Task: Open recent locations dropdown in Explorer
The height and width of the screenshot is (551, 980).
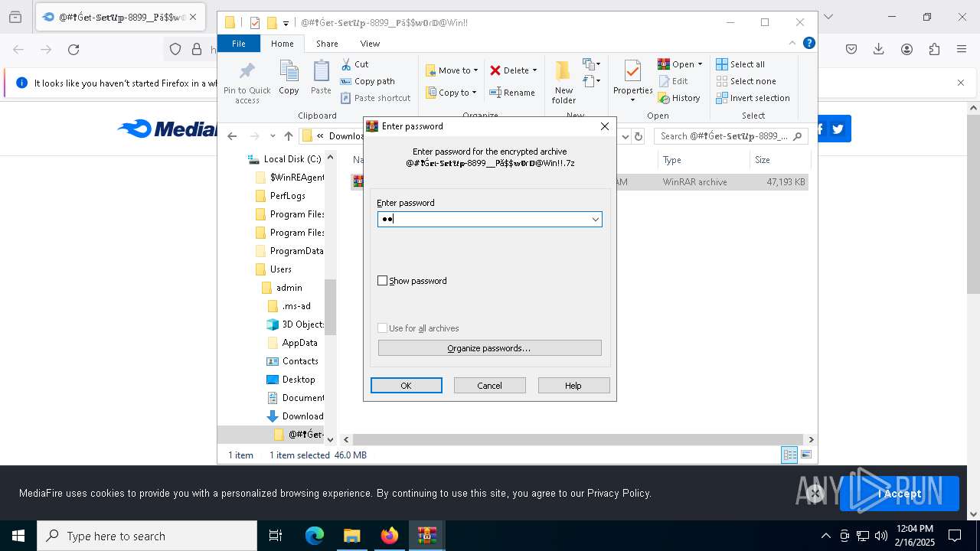Action: point(273,136)
